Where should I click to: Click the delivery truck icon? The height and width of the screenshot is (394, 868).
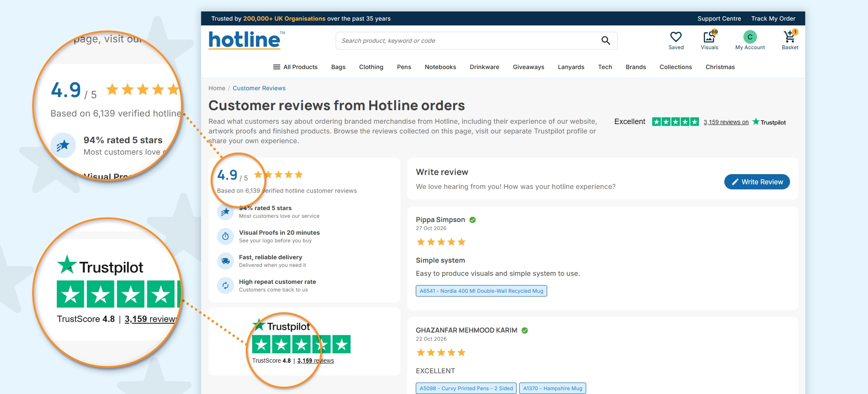click(x=225, y=261)
